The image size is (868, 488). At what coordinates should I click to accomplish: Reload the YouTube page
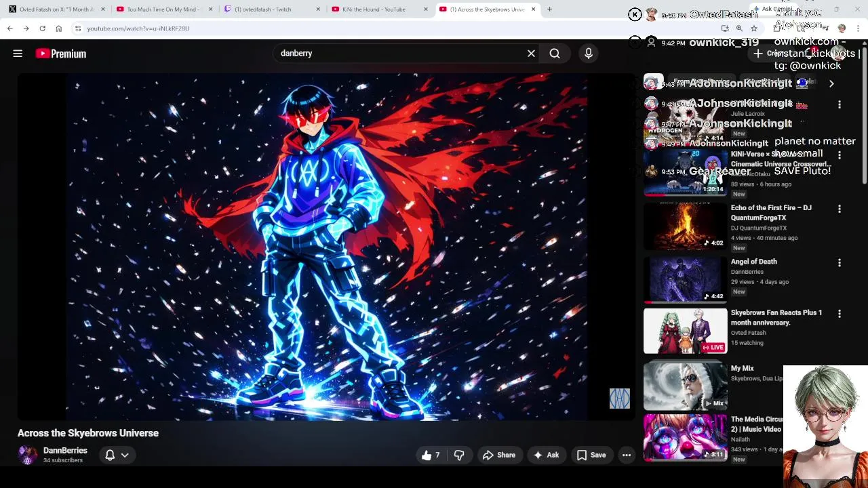pos(42,28)
